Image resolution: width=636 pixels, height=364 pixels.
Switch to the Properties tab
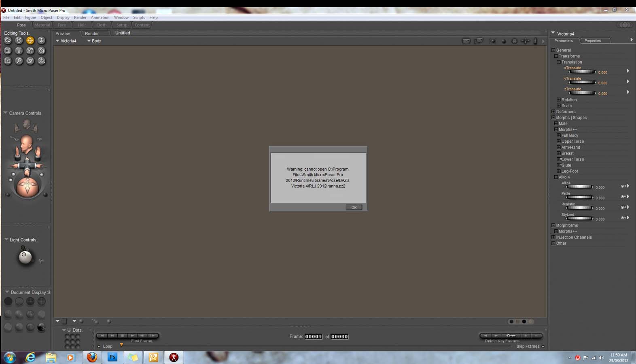[x=593, y=41]
